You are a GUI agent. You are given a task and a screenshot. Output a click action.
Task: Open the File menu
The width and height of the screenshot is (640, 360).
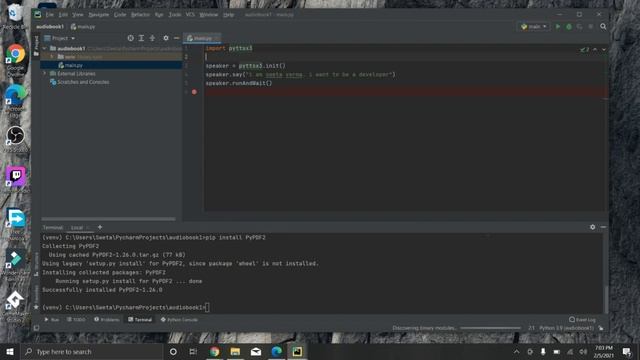(x=49, y=15)
